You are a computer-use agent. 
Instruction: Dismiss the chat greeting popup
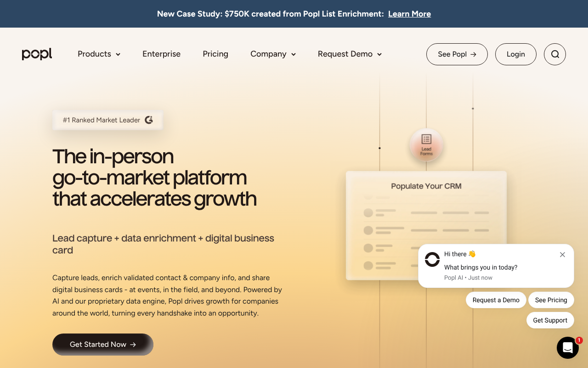(x=562, y=254)
